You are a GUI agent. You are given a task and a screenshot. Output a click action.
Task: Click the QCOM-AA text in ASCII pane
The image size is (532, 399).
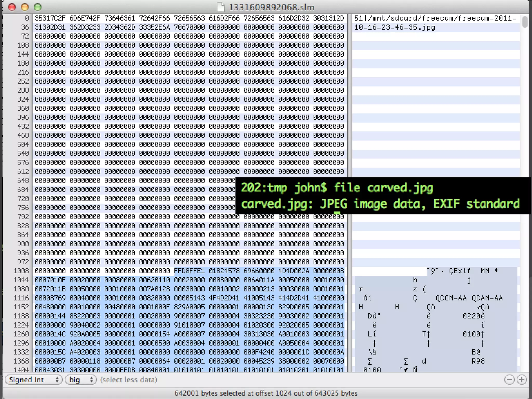click(x=451, y=298)
